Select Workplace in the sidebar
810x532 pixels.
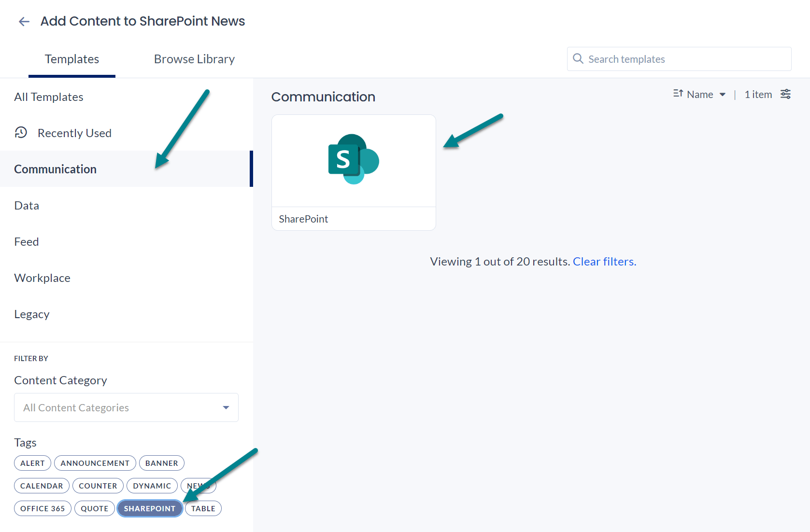pyautogui.click(x=42, y=278)
